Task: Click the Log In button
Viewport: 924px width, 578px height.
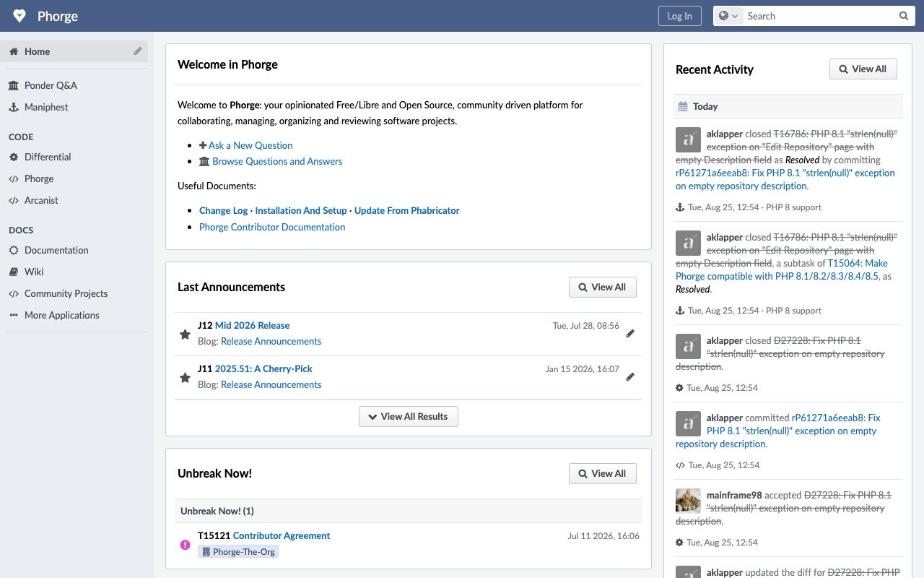Action: click(x=679, y=16)
